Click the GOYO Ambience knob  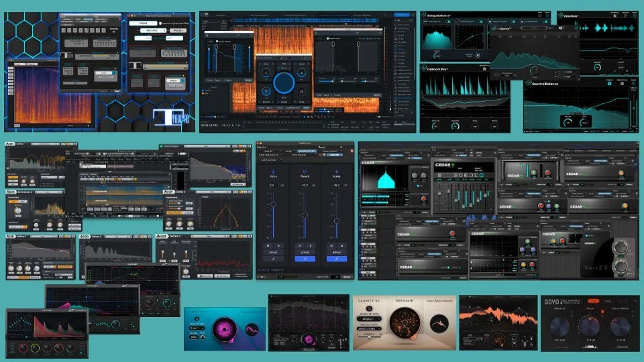click(x=559, y=326)
